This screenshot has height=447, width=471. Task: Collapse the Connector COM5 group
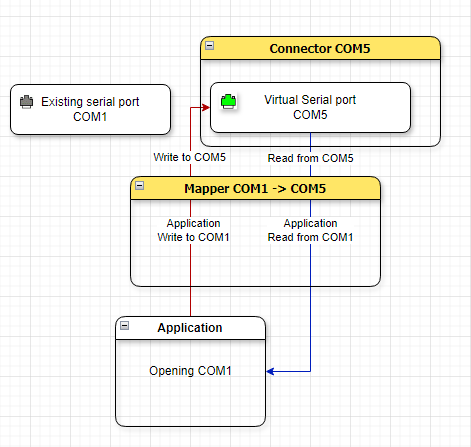tap(209, 46)
